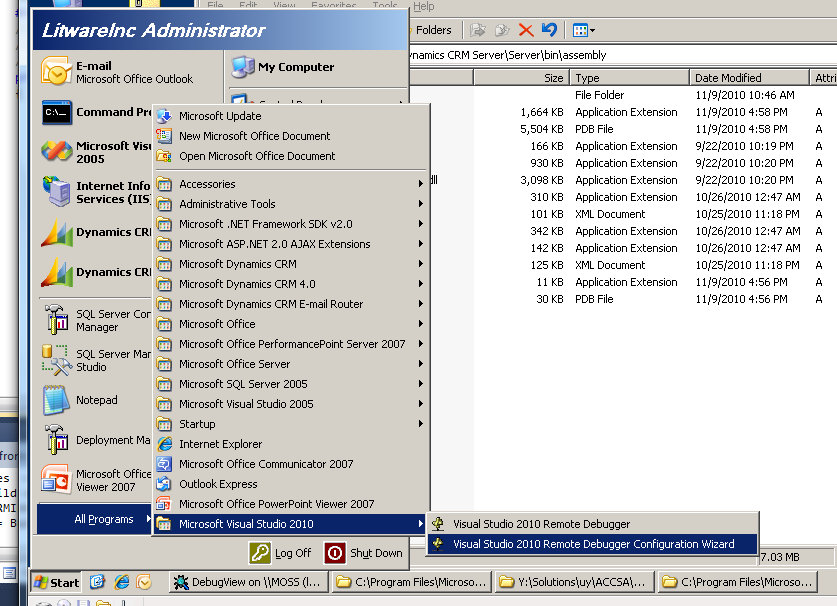Image resolution: width=837 pixels, height=606 pixels.
Task: Expand the Accessories submenu
Action: (291, 184)
